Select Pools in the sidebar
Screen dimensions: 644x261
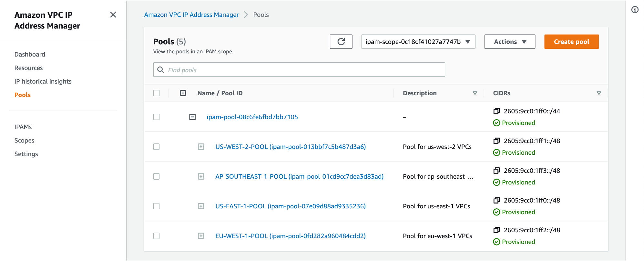(x=23, y=95)
